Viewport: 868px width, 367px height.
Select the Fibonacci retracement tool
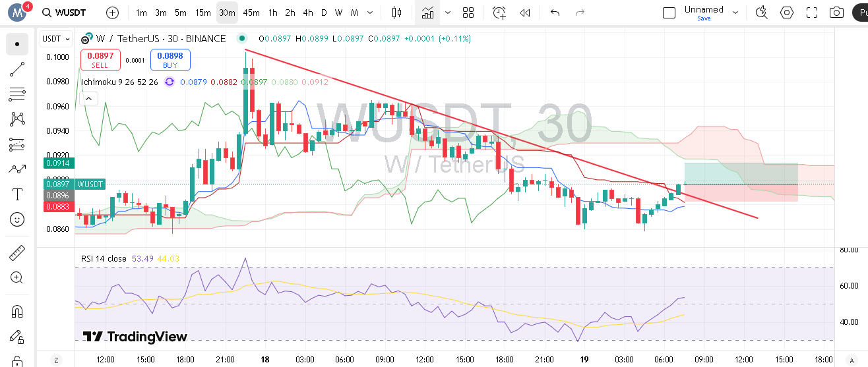pyautogui.click(x=17, y=94)
